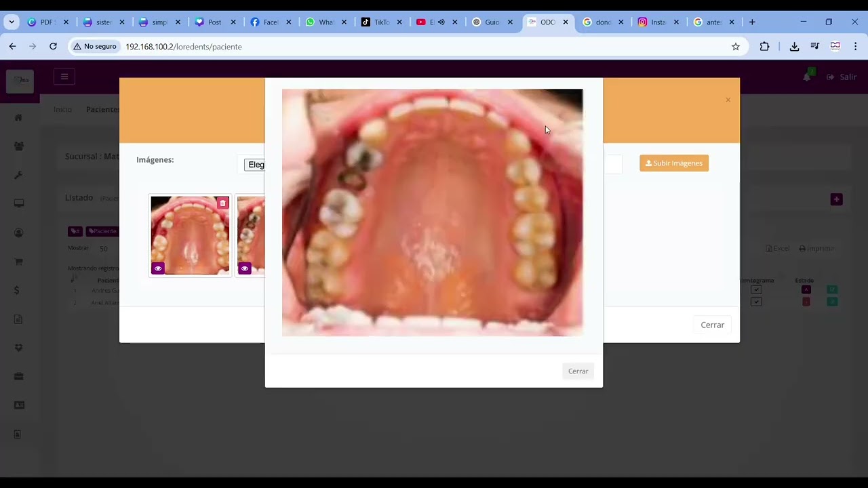Click the second row green edit button

832,302
